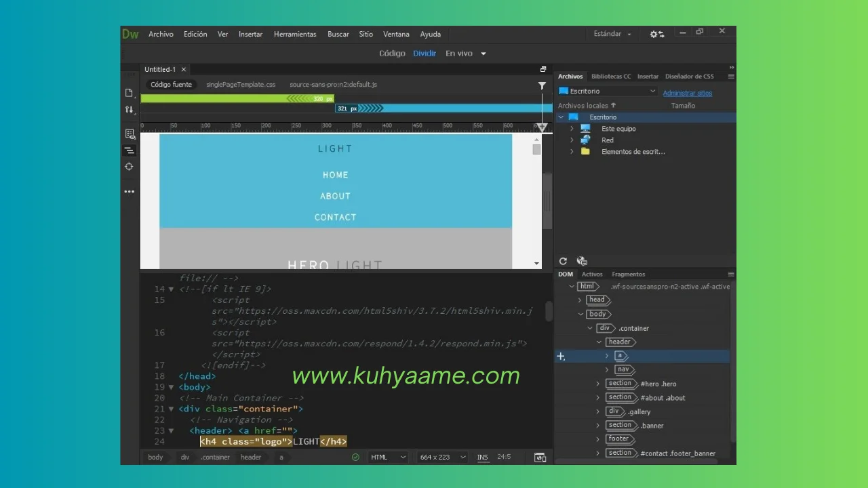Screen dimensions: 868x488
Task: Activate the Inspect crosshair icon
Action: tap(129, 167)
